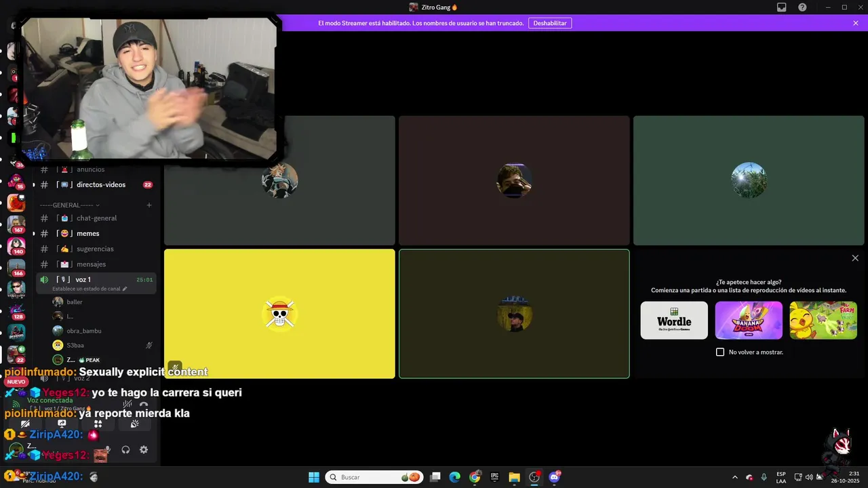This screenshot has width=868, height=488.
Task: Close the activity suggestions panel
Action: pyautogui.click(x=855, y=258)
